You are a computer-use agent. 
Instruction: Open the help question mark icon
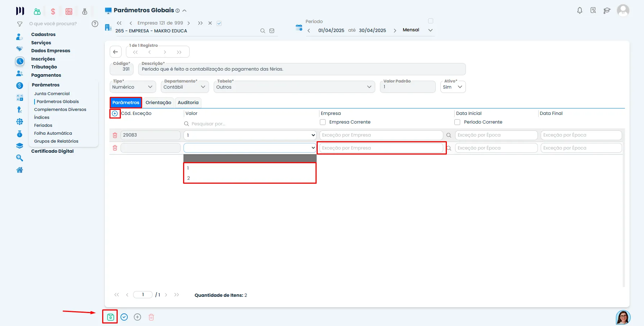tap(95, 24)
